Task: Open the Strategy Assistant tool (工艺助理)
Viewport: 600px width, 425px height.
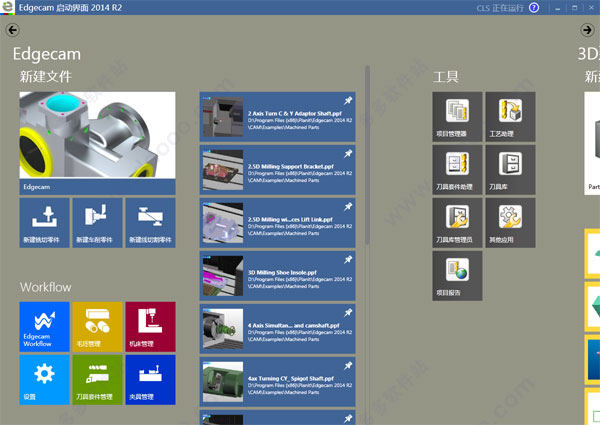Action: 510,117
